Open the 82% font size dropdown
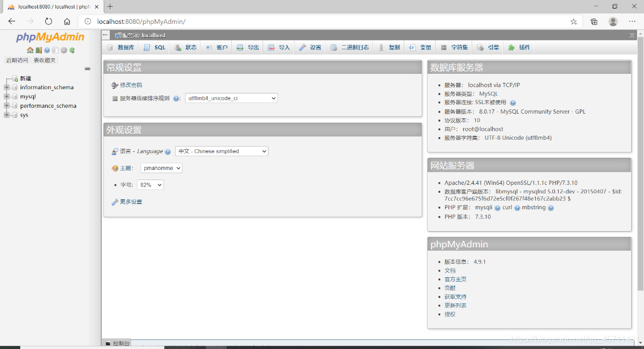Screen dimensions: 644x349 point(150,185)
